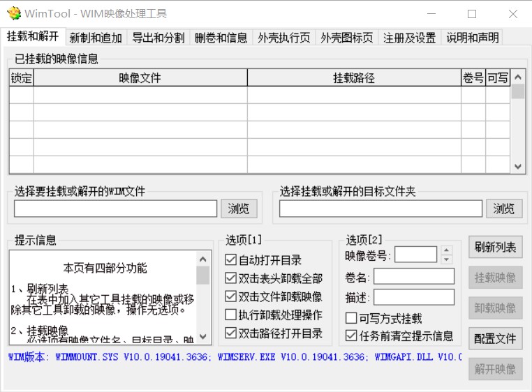Switch to the 挂载和解开 tab

(x=33, y=36)
